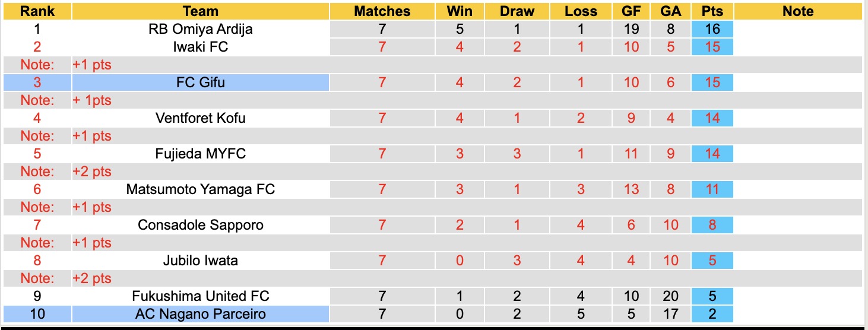Screen dimensions: 868x330
Task: Click the highlighted FC Gifu team cell
Action: coord(201,82)
